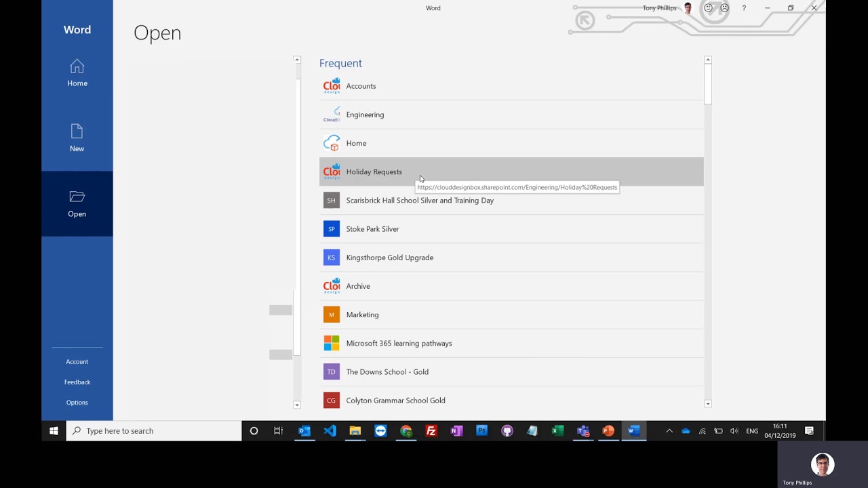The height and width of the screenshot is (488, 868).
Task: Open Account page in sidebar
Action: pyautogui.click(x=77, y=362)
